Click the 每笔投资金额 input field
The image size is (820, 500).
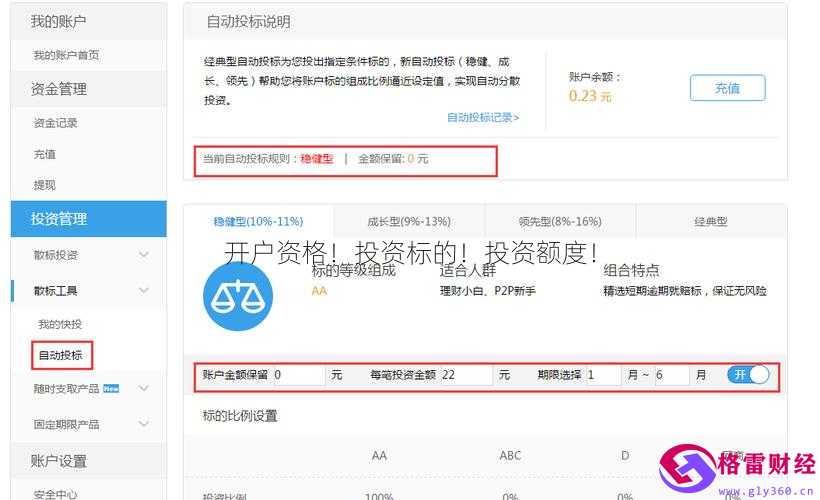click(x=465, y=375)
